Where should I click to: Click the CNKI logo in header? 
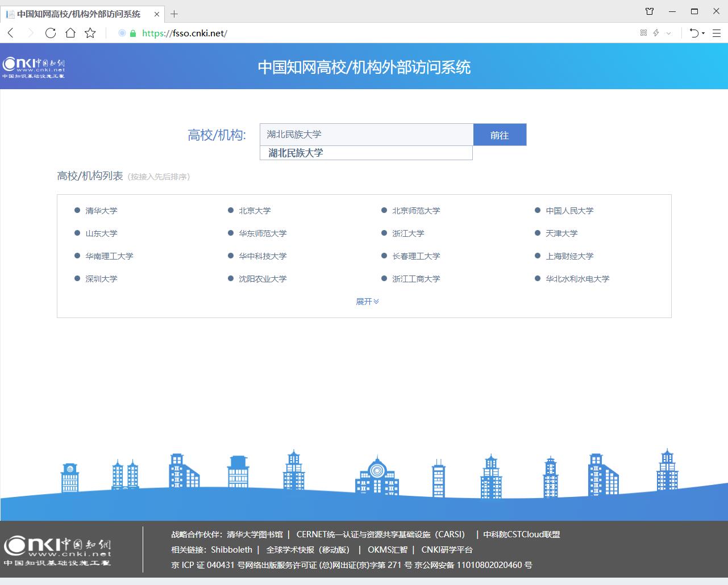(34, 67)
